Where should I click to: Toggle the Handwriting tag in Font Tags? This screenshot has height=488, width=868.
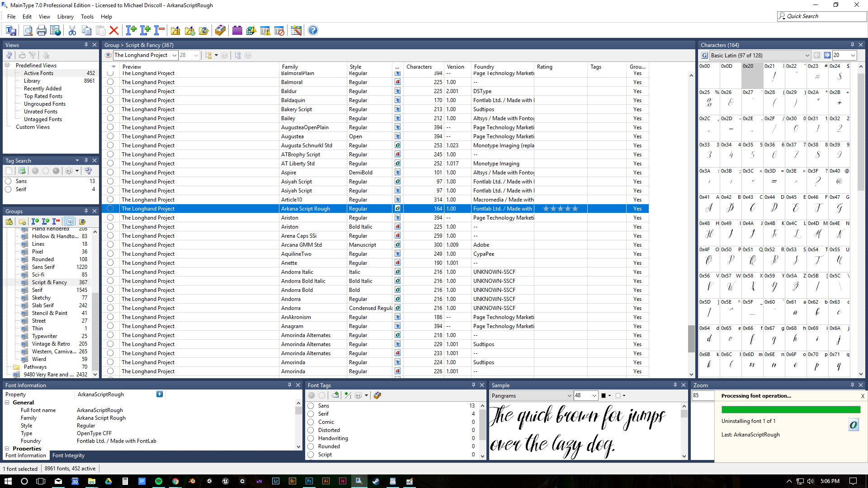pos(311,438)
